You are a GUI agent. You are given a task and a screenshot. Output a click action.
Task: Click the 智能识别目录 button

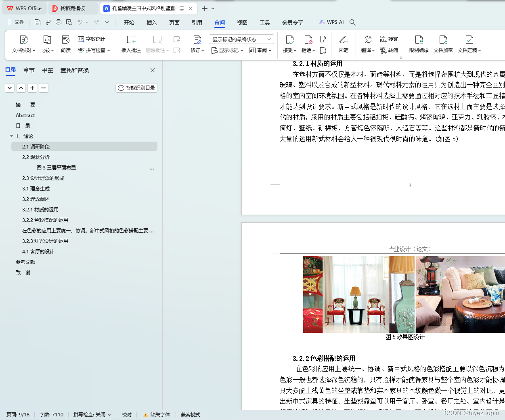pyautogui.click(x=136, y=88)
